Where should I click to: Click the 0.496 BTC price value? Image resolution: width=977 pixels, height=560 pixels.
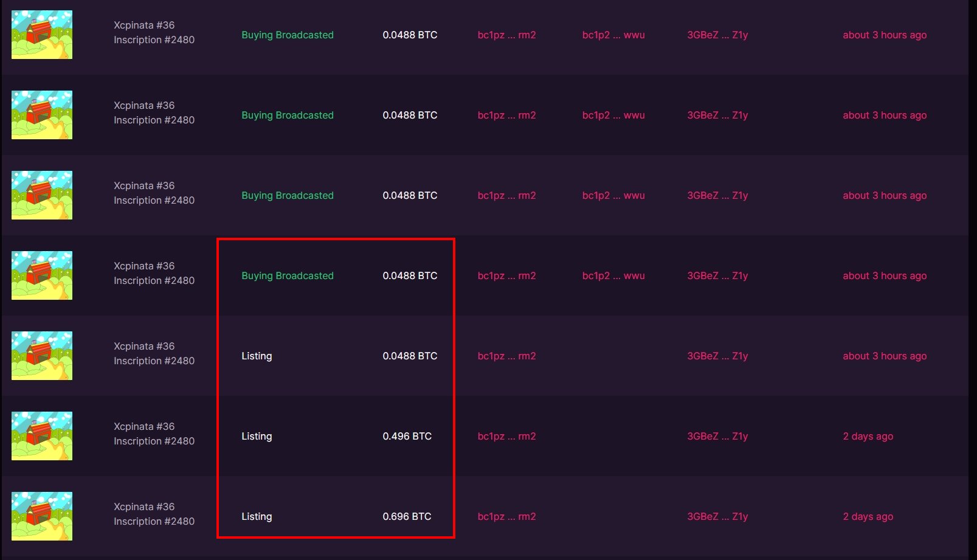407,436
